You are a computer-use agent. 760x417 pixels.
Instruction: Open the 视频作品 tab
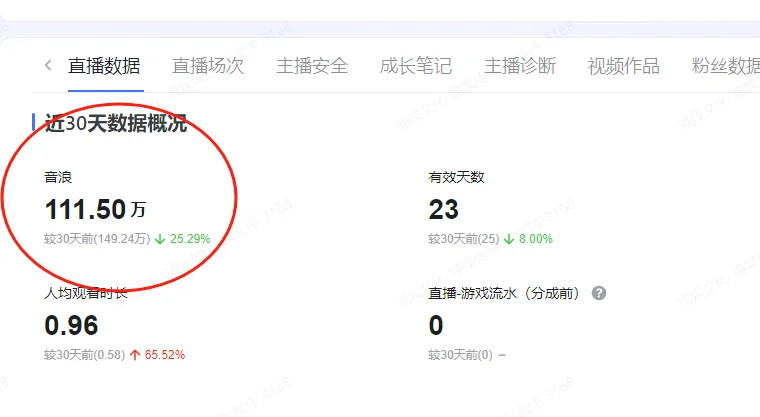[624, 66]
